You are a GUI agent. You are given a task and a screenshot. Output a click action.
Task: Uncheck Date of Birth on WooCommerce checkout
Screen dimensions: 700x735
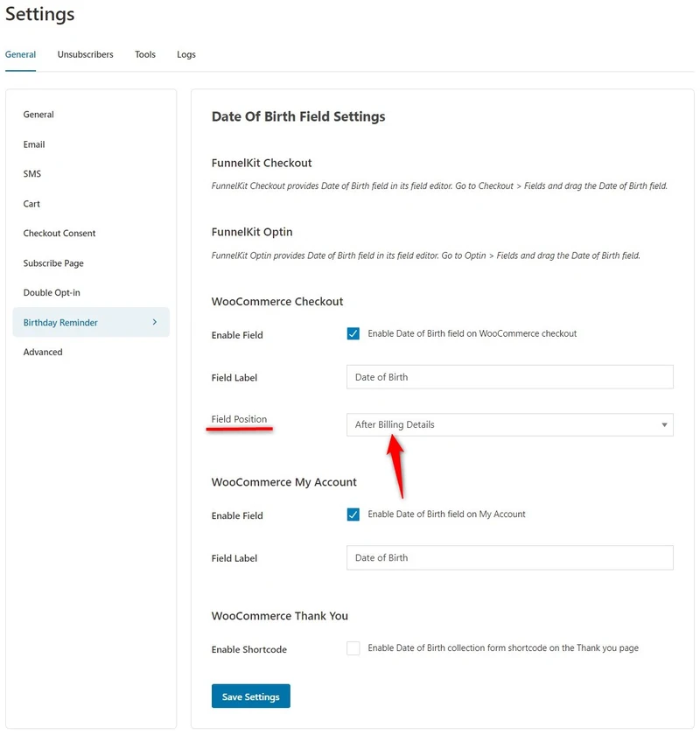coord(353,333)
